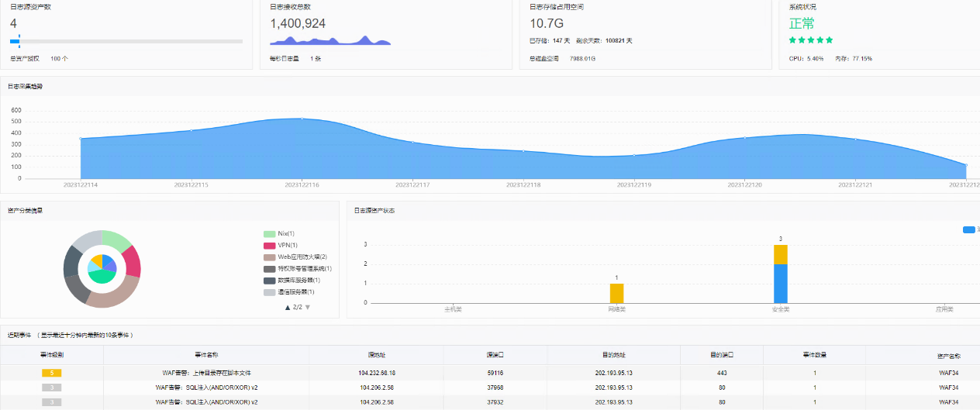Image resolution: width=980 pixels, height=410 pixels.
Task: Click the 源地址 column header
Action: pos(376,355)
